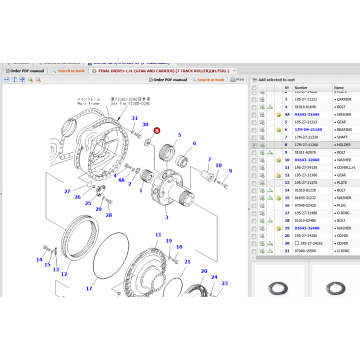This screenshot has width=360, height=360.
Task: Click callout number 5 in the diagram
Action: click(179, 135)
